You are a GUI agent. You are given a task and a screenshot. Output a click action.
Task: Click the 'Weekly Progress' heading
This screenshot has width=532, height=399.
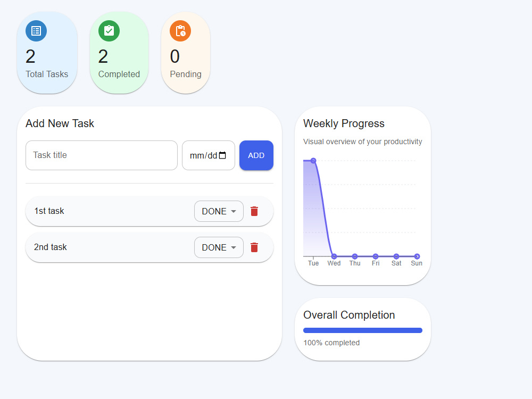pyautogui.click(x=344, y=123)
